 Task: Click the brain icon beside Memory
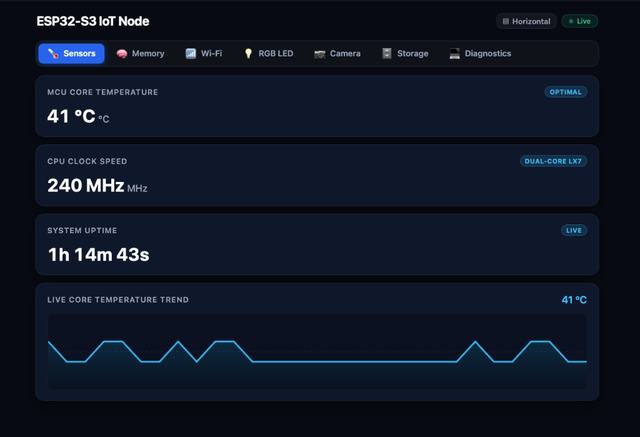click(122, 53)
